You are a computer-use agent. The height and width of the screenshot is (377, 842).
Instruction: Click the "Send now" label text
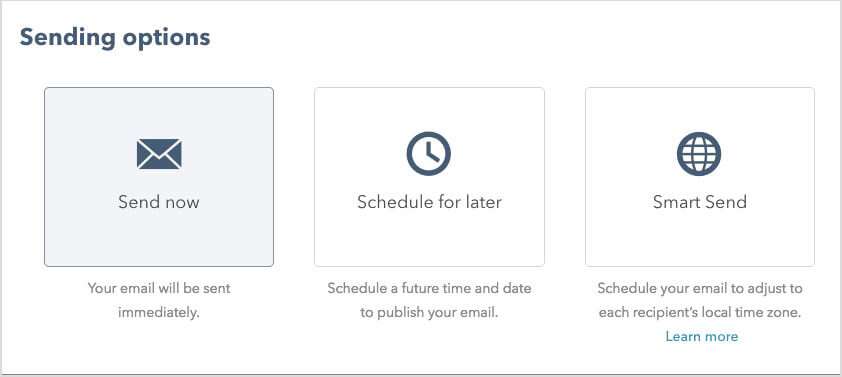coord(159,202)
